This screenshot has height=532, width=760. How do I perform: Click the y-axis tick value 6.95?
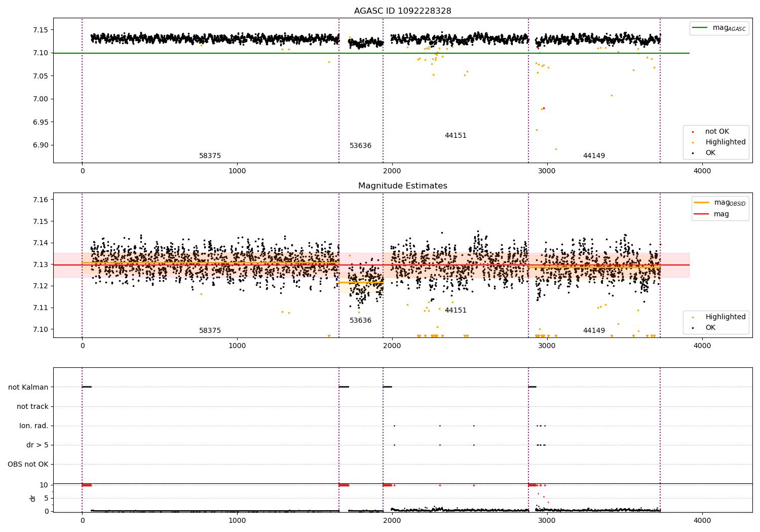(x=40, y=122)
